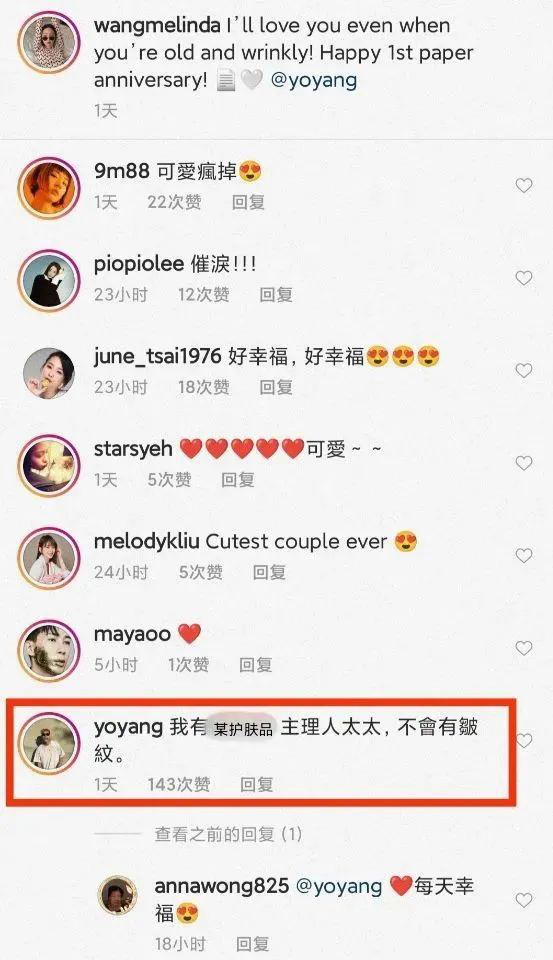553x960 pixels.
Task: Tap heart icon on piopiolee's comment
Action: point(524,278)
